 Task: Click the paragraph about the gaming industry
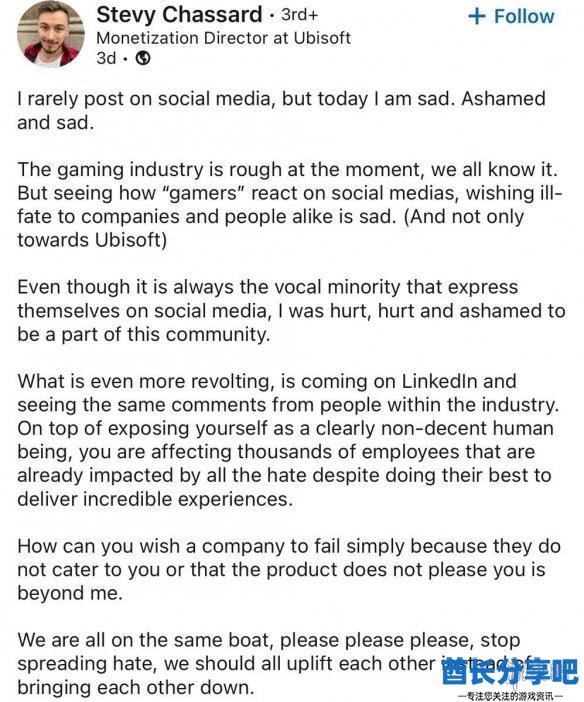click(289, 205)
